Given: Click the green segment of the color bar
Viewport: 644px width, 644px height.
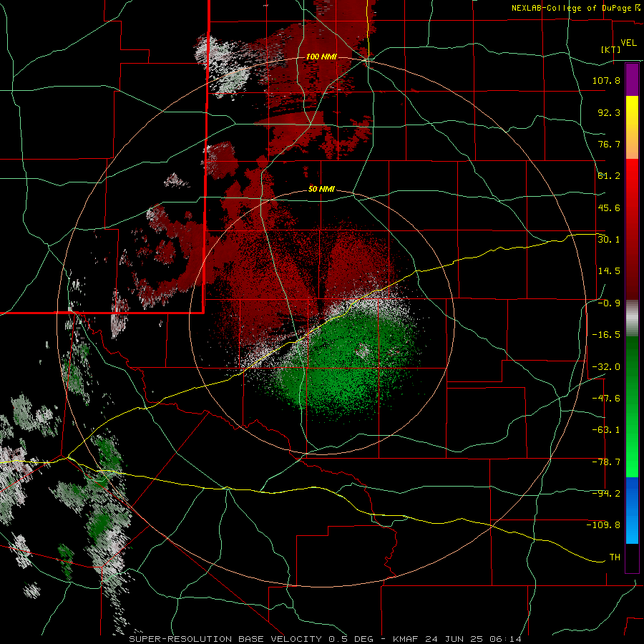Looking at the screenshot, I should (x=632, y=406).
